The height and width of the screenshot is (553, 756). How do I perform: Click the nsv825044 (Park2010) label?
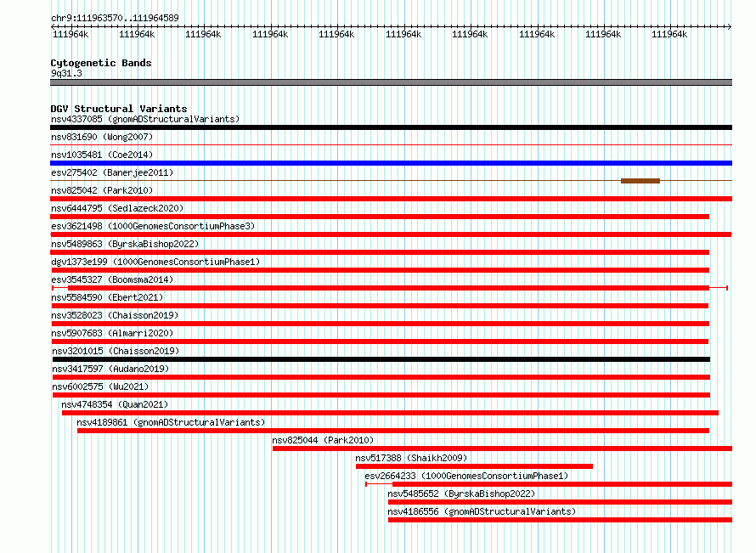(323, 440)
